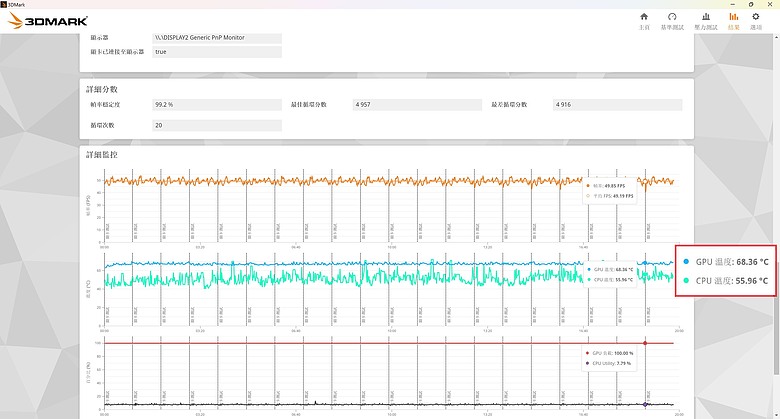Click the blue GPU temperature legend dot
Viewport: 780px width, 419px height.
pos(686,261)
